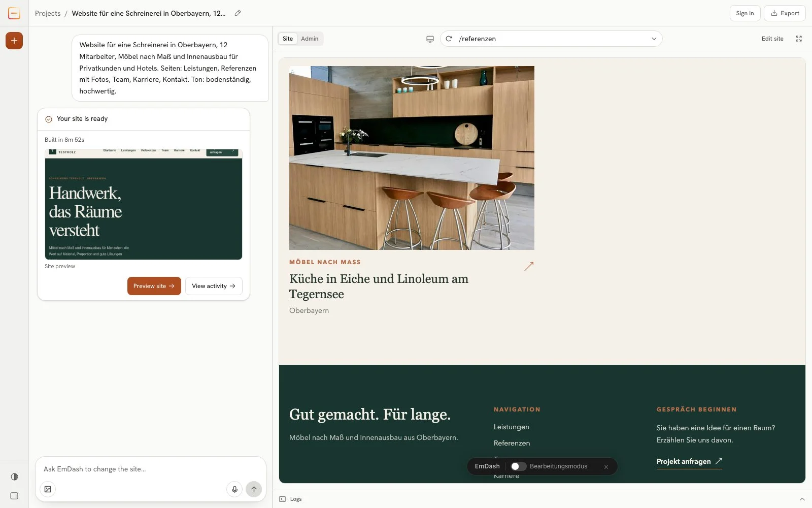Open the Tegernsee kitchen project photo
This screenshot has height=508, width=812.
point(412,158)
